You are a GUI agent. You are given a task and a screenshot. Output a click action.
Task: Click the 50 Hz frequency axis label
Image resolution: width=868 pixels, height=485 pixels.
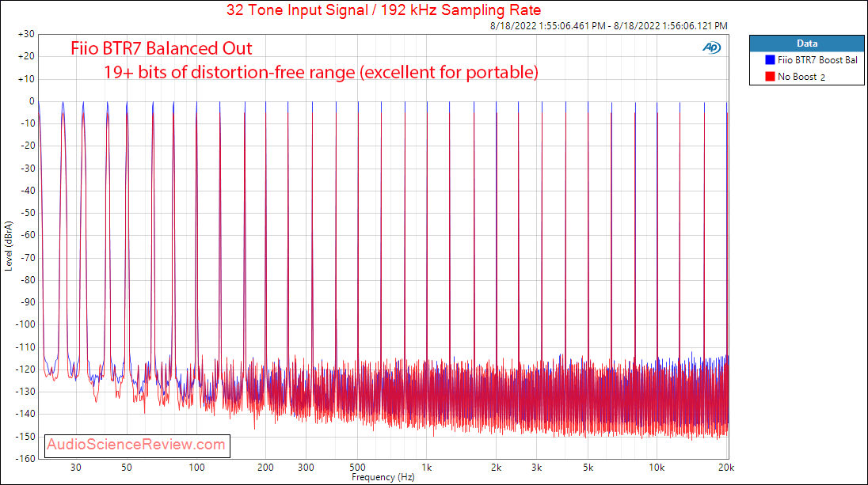click(127, 468)
